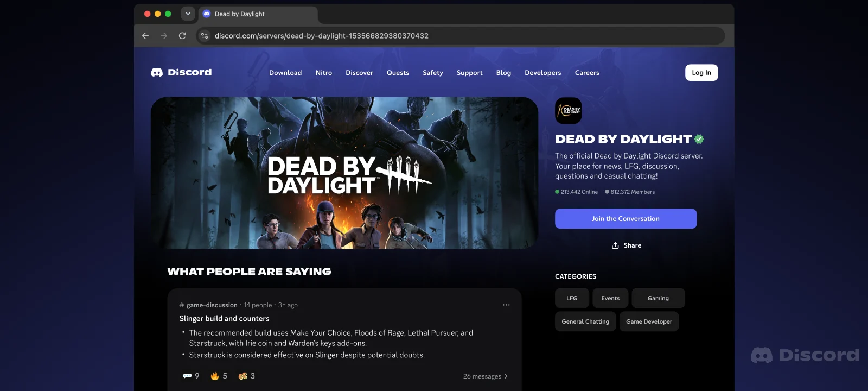Select the General Chatting category tag

coord(585,321)
